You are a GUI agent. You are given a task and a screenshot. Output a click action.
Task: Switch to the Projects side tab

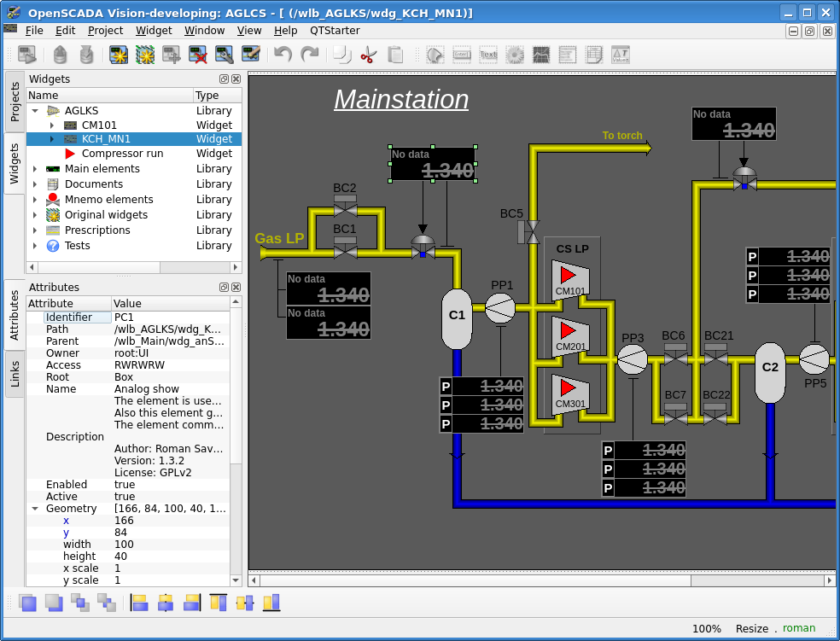coord(15,102)
